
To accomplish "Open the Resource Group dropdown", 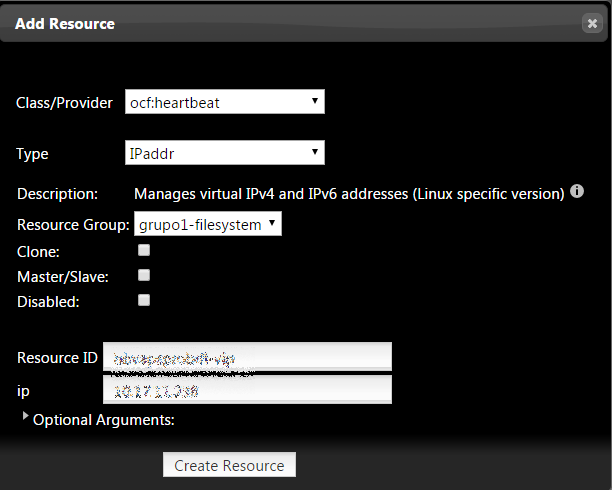I will [208, 225].
